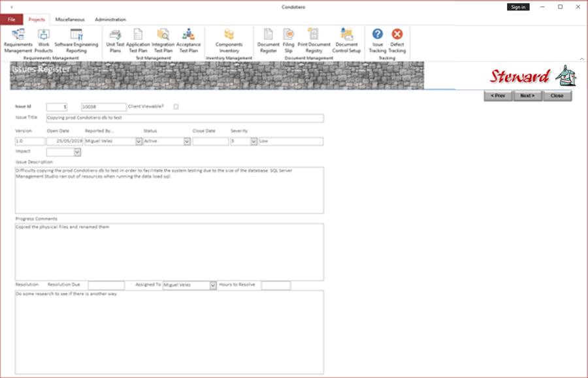Open Requirements Management from the ribbon
The image size is (588, 378).
click(x=18, y=41)
